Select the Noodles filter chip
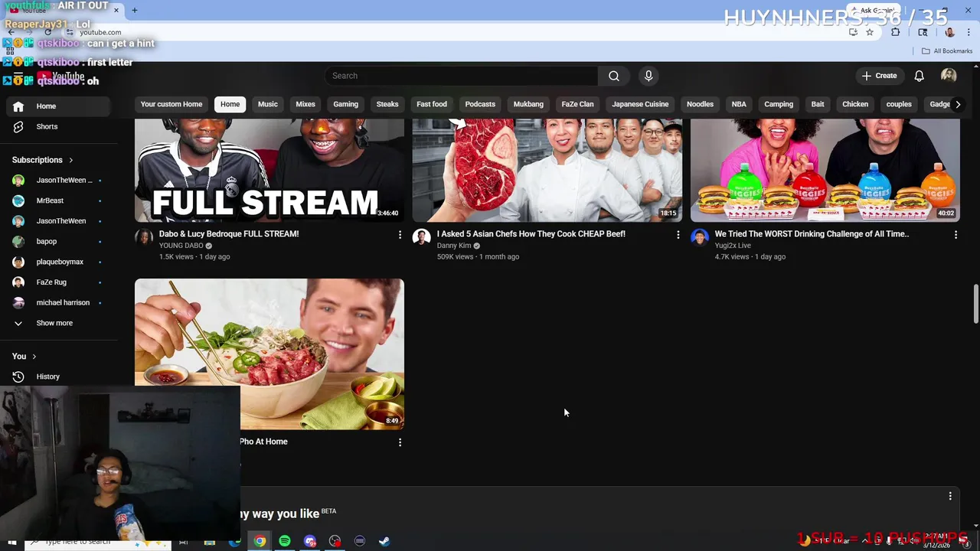 click(700, 104)
